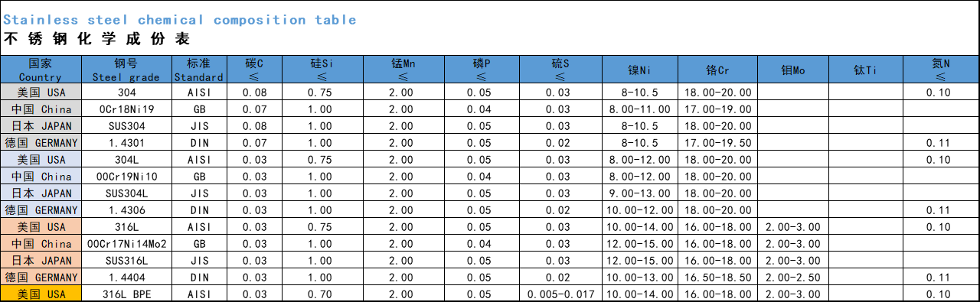Click the 16.50-18.50 chromium cell
980x302 pixels.
click(x=718, y=278)
